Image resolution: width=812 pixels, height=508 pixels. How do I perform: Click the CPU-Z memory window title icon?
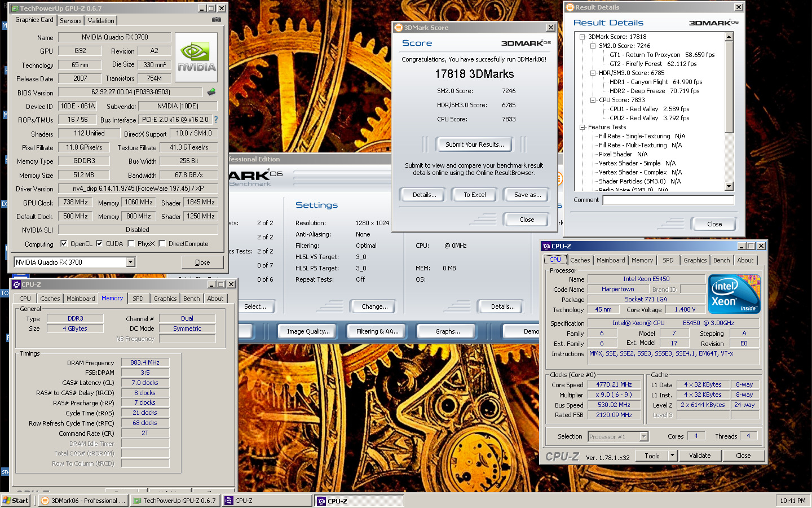tap(16, 284)
